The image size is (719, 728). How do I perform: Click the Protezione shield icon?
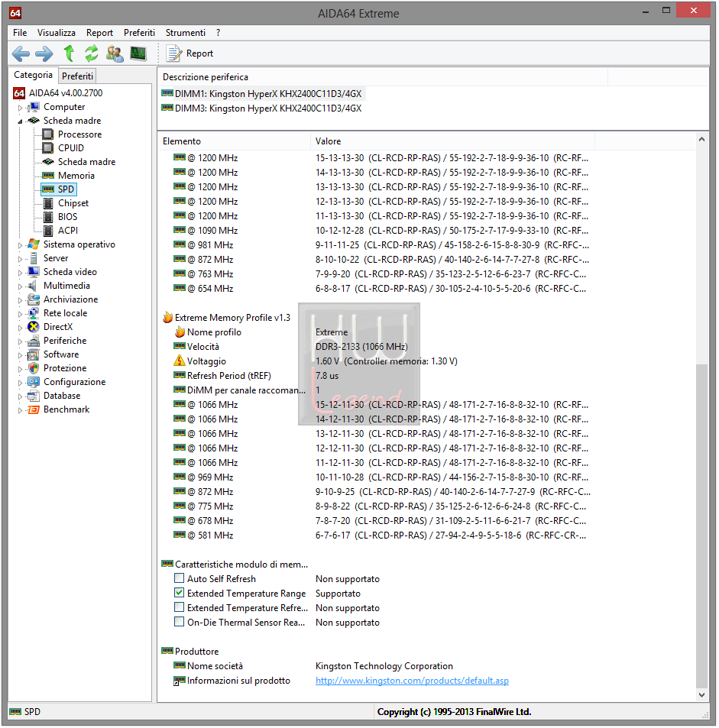34,368
